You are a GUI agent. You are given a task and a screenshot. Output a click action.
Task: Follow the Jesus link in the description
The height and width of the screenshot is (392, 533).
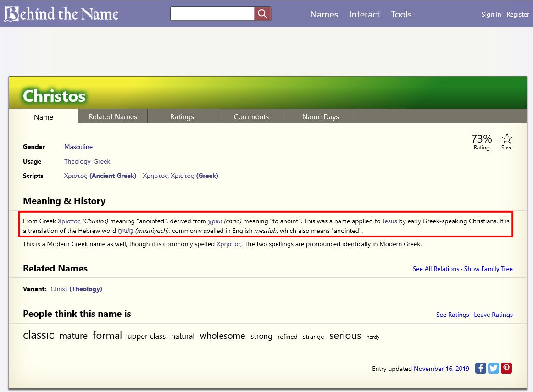(389, 221)
